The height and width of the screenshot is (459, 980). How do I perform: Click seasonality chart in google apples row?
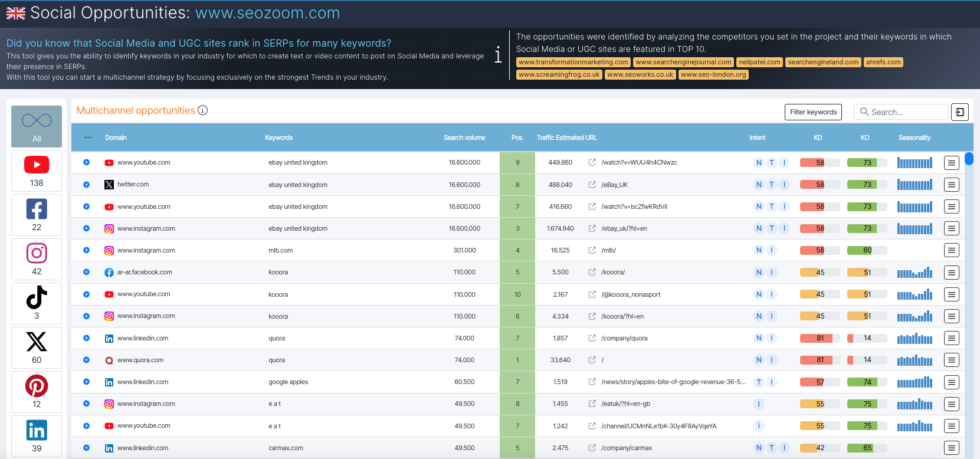pyautogui.click(x=915, y=382)
